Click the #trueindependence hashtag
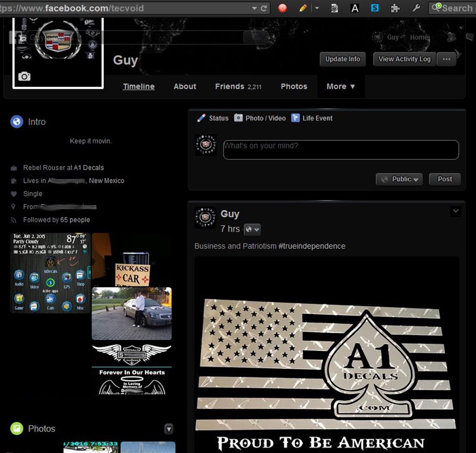476x453 pixels. coord(312,246)
